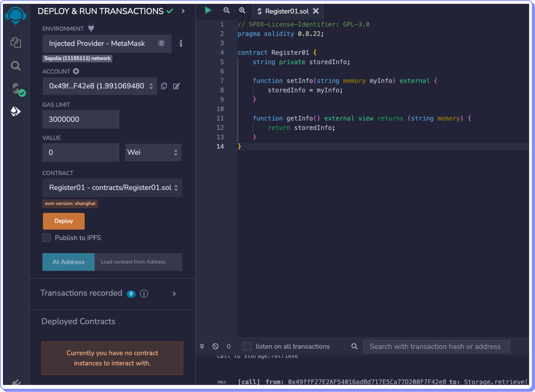Close the Register01.sol tab
535x392 pixels.
pyautogui.click(x=316, y=11)
